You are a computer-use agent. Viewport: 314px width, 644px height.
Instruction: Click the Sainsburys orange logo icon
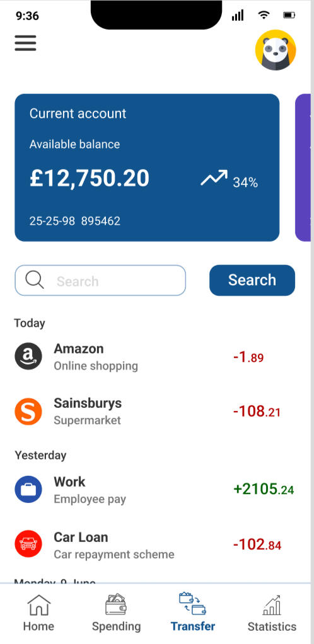[x=28, y=411]
